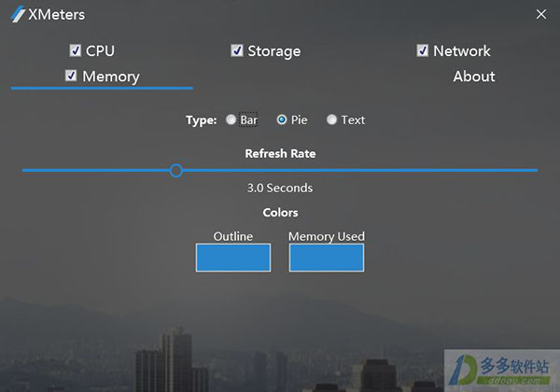Click the far-right end of Refresh Rate track
The image size is (560, 392).
(x=535, y=170)
